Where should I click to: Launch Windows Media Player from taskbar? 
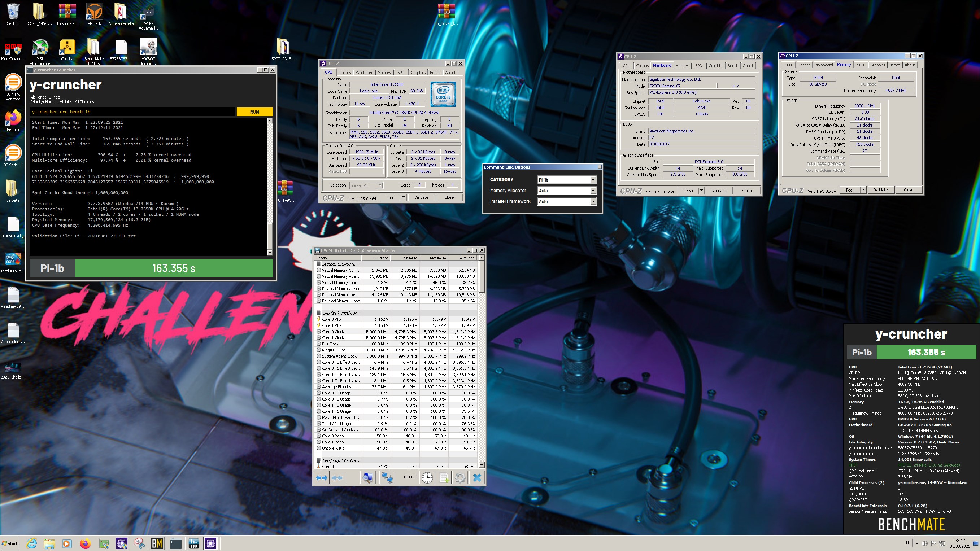67,543
